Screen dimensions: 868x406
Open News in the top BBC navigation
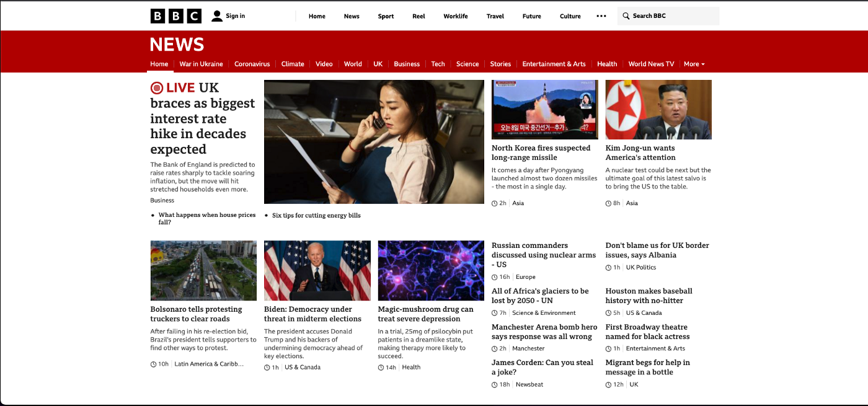tap(352, 16)
